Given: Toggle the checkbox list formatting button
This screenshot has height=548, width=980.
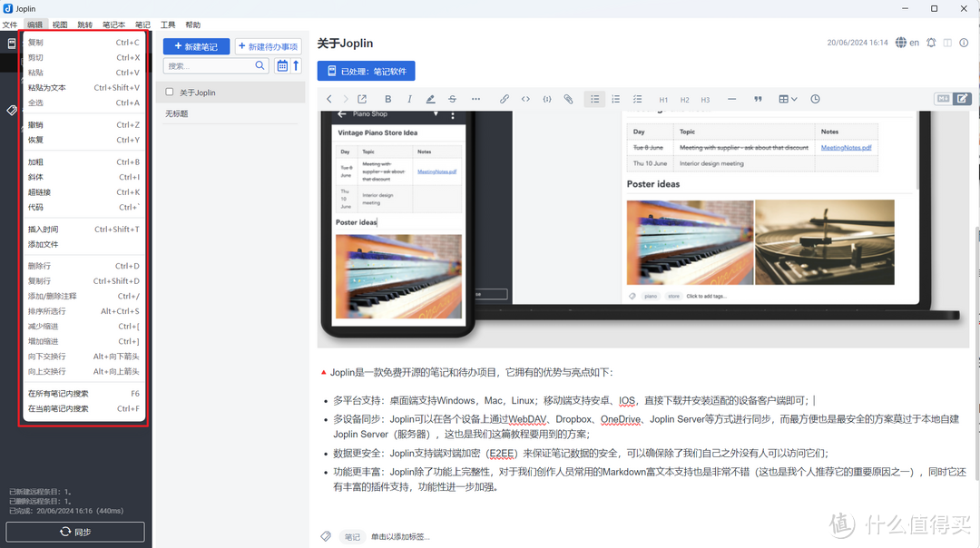Looking at the screenshot, I should click(x=637, y=99).
